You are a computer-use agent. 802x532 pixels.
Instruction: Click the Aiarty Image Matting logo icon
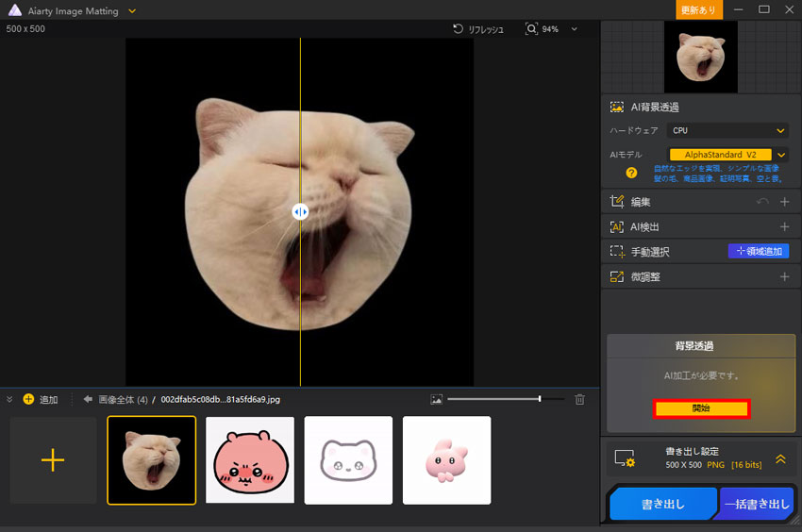coord(15,10)
